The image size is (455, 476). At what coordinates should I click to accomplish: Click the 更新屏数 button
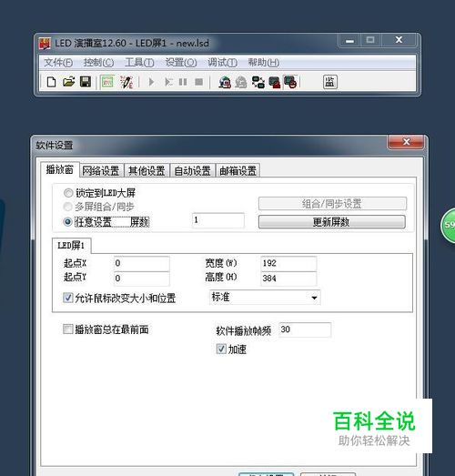coord(332,222)
